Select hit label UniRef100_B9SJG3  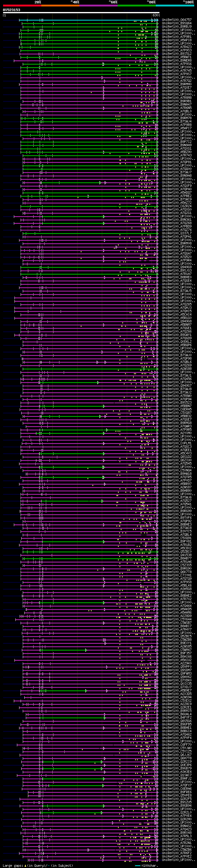[176, 270]
